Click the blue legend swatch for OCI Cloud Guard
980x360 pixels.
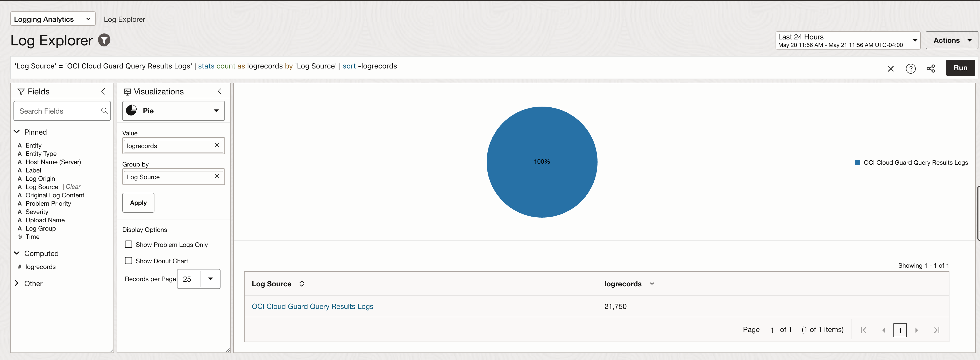pos(857,163)
